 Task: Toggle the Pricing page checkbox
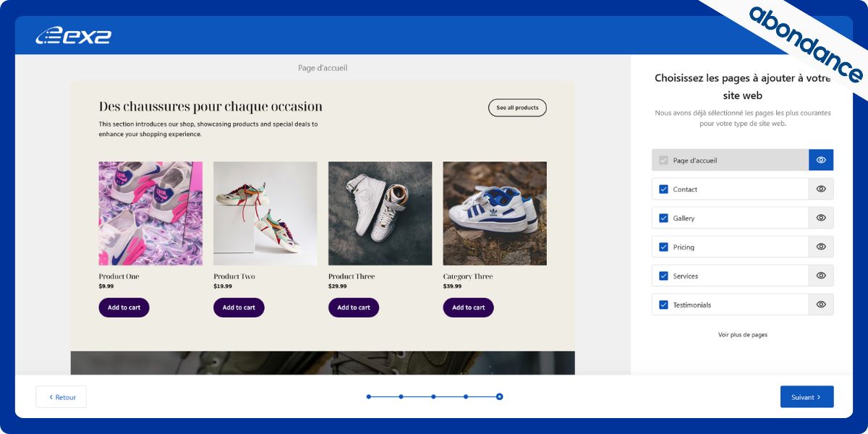pos(663,247)
